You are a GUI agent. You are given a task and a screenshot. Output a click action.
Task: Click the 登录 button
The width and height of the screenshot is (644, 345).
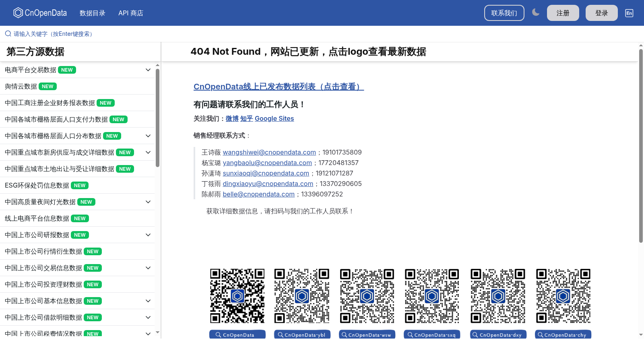(x=602, y=13)
